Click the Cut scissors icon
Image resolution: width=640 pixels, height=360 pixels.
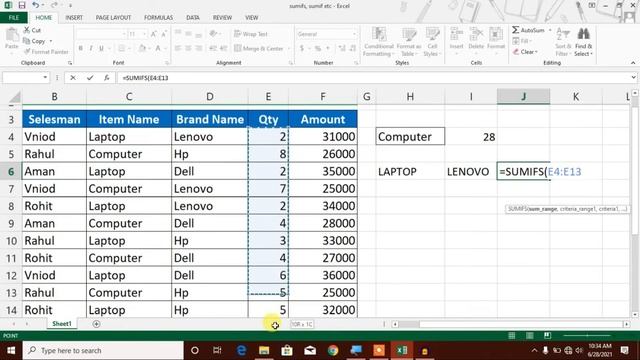(27, 30)
